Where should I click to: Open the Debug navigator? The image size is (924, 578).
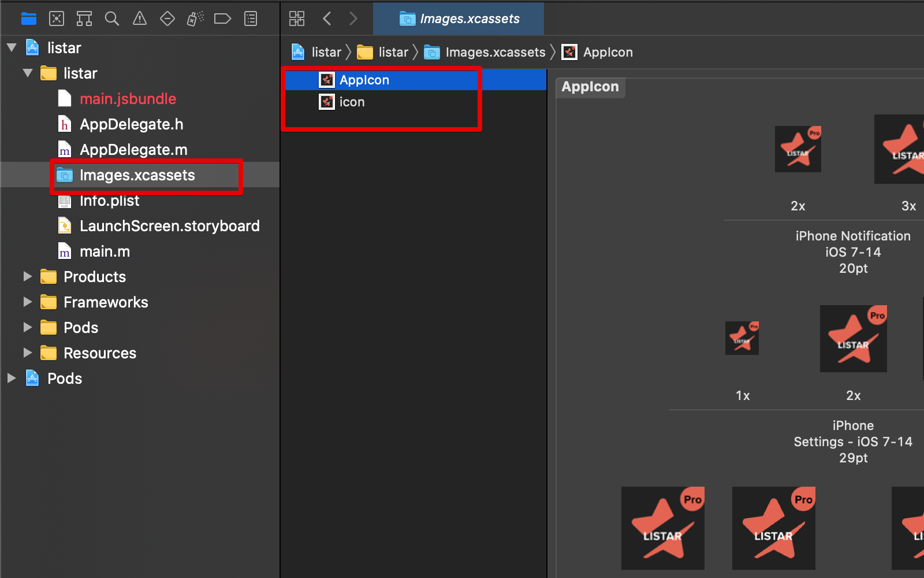[195, 19]
